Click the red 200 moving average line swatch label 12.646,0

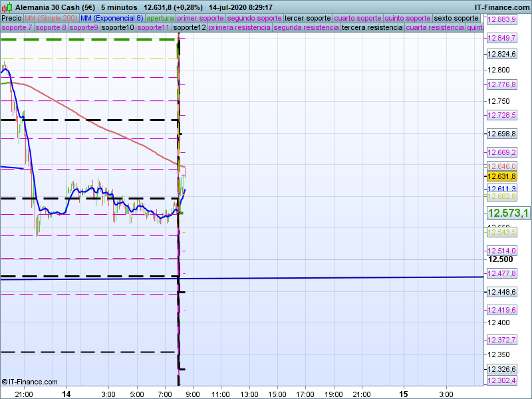tap(501, 166)
